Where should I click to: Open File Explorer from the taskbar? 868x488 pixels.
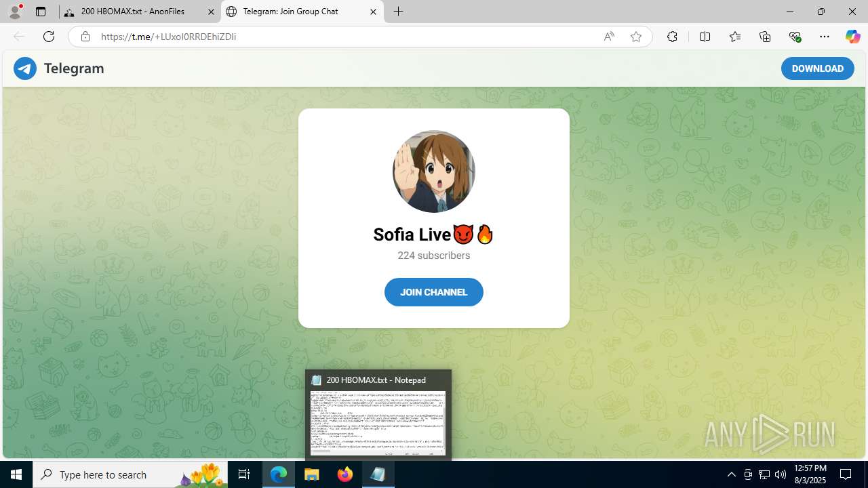click(312, 474)
